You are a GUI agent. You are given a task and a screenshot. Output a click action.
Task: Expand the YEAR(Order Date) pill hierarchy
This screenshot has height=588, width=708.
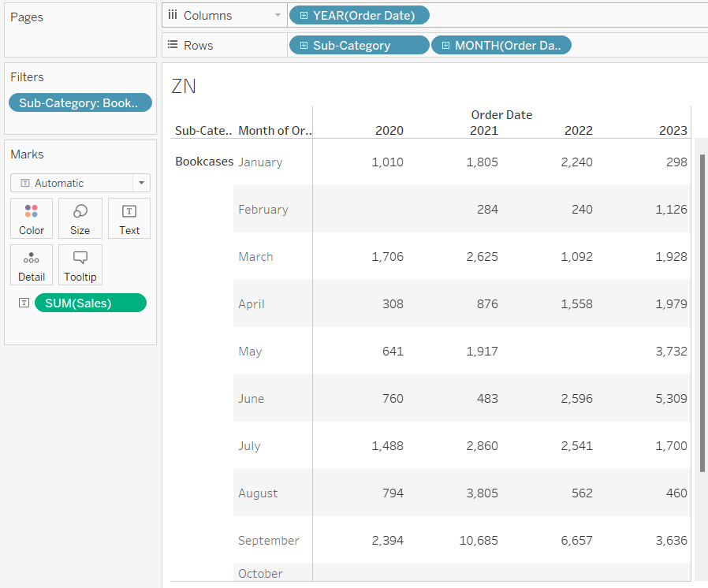[x=304, y=15]
